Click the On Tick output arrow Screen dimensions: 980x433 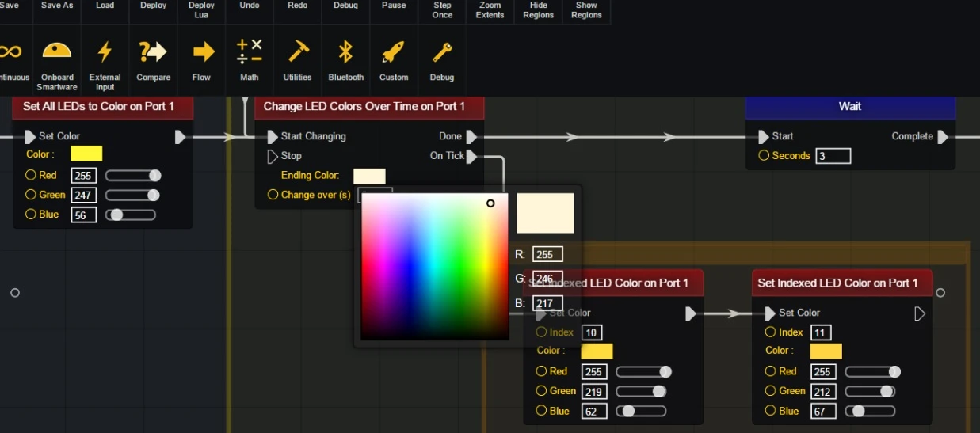coord(471,157)
